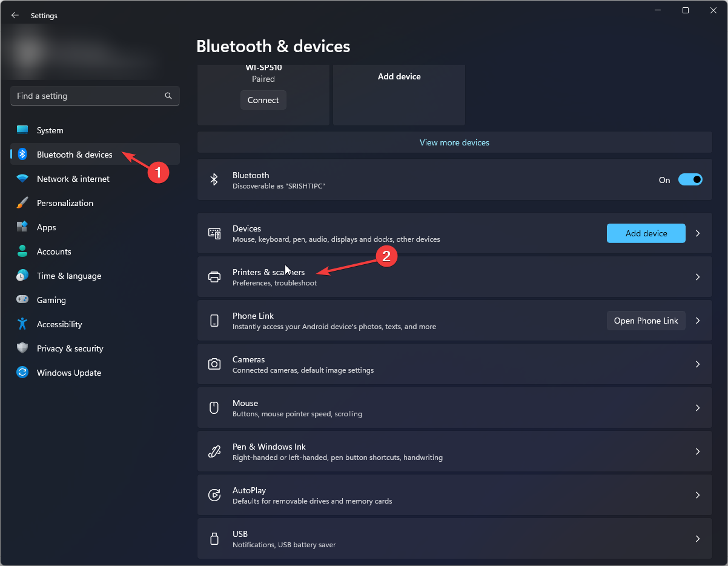728x566 pixels.
Task: Expand the AutoPlay row chevron
Action: tap(698, 495)
